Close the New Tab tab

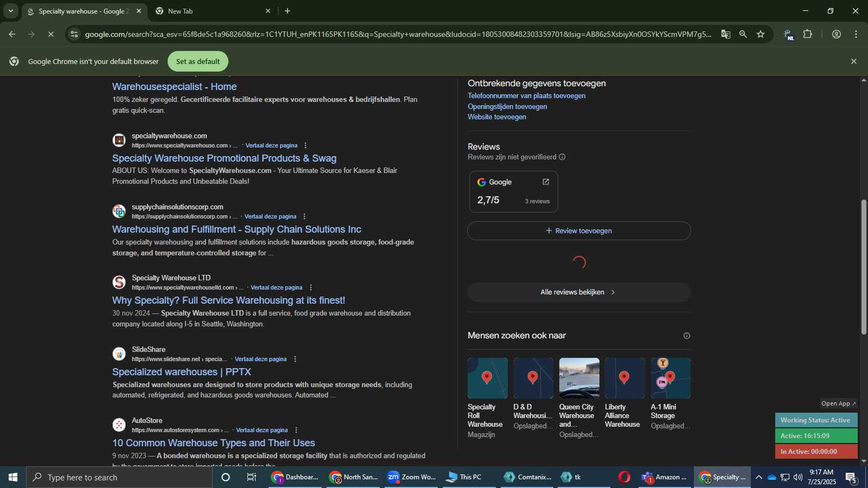point(268,11)
